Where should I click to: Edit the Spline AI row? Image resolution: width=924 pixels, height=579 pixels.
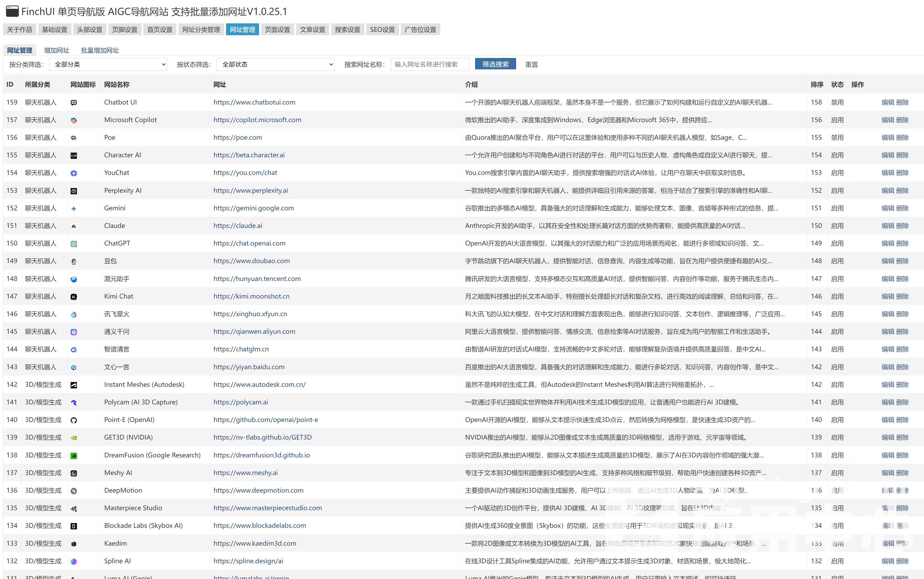(888, 561)
